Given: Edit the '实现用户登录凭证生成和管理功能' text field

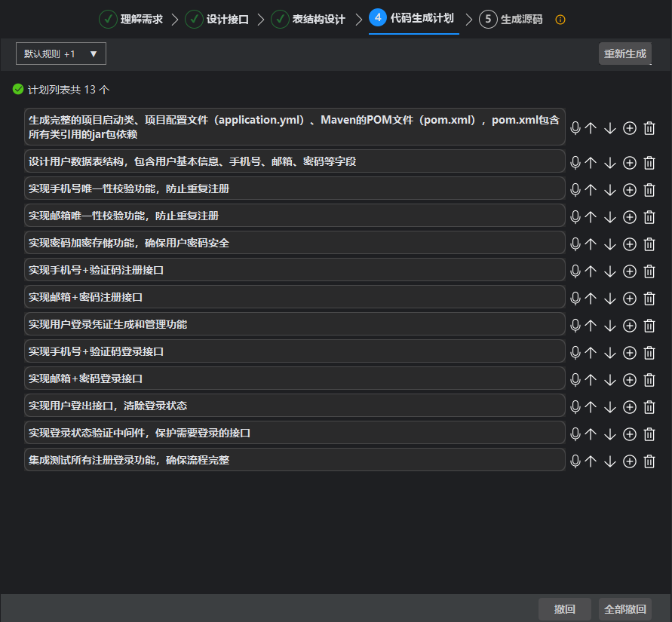Looking at the screenshot, I should 294,324.
